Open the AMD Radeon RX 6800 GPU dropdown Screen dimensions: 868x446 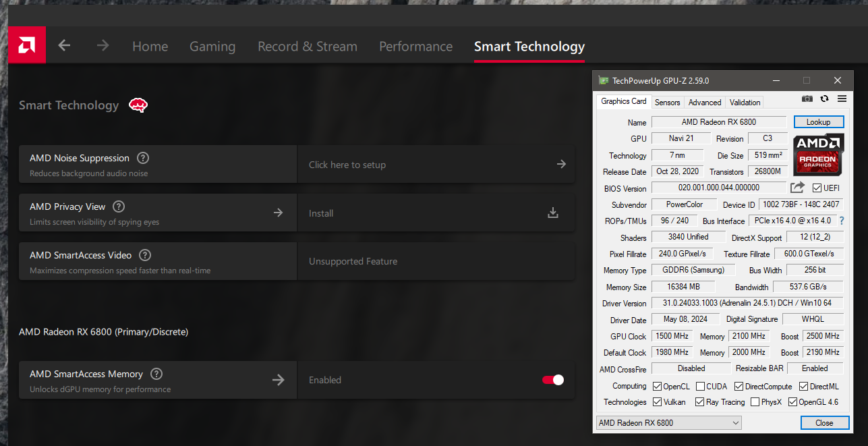(x=668, y=423)
